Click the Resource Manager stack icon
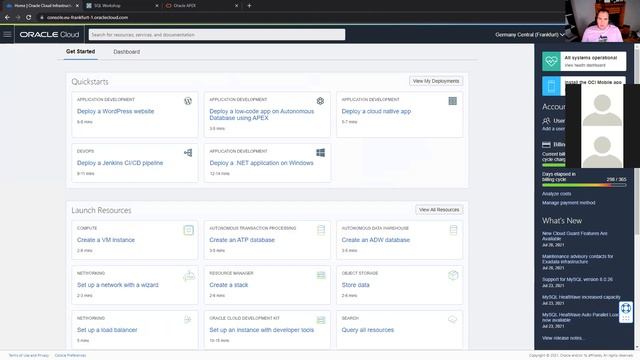This screenshot has height=360, width=640. (321, 276)
